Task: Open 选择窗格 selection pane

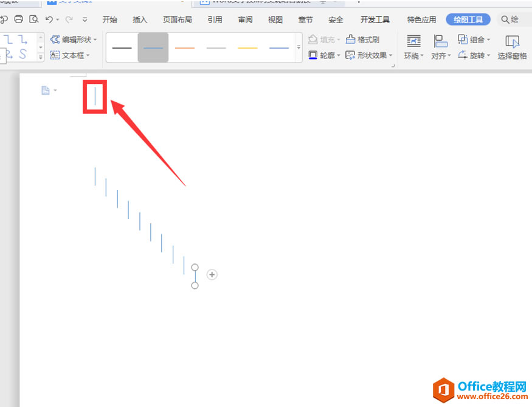Action: 513,47
